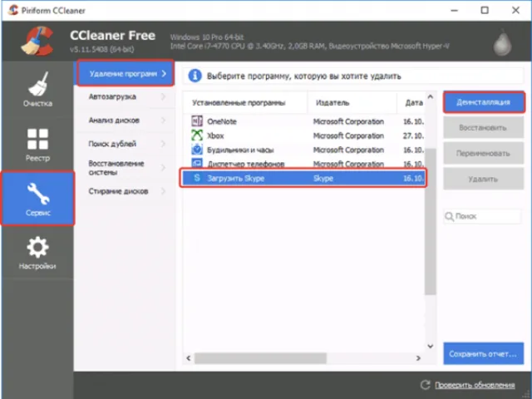Click the refresh icon near update link
The height and width of the screenshot is (399, 532).
[425, 385]
